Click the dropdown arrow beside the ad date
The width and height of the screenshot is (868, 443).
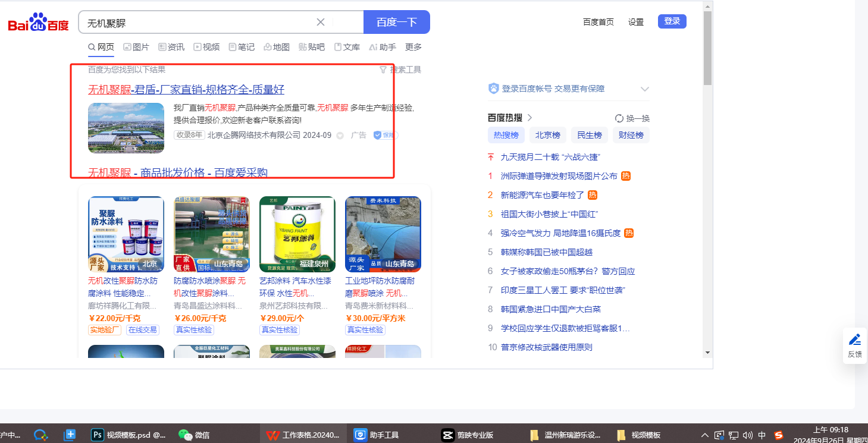(x=340, y=136)
